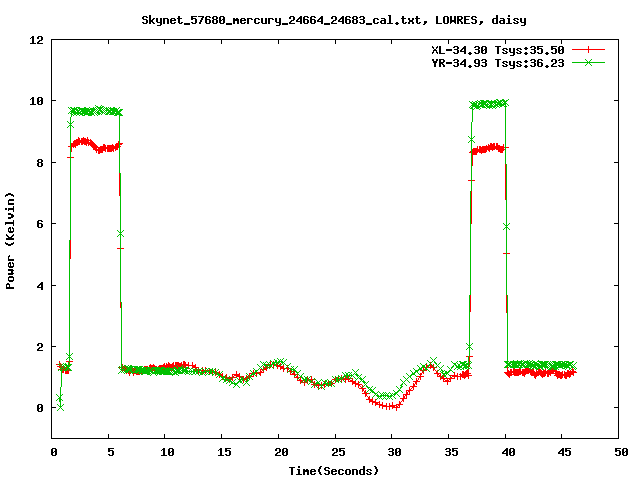640x480 pixels.
Task: Click the y-axis tick label 8
Action: pyautogui.click(x=40, y=163)
